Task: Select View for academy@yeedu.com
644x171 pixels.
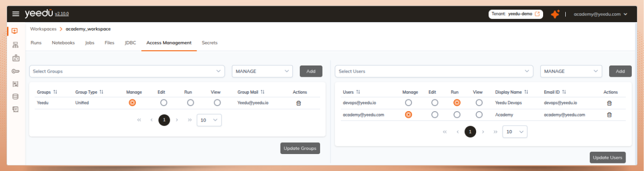Action: click(x=479, y=114)
